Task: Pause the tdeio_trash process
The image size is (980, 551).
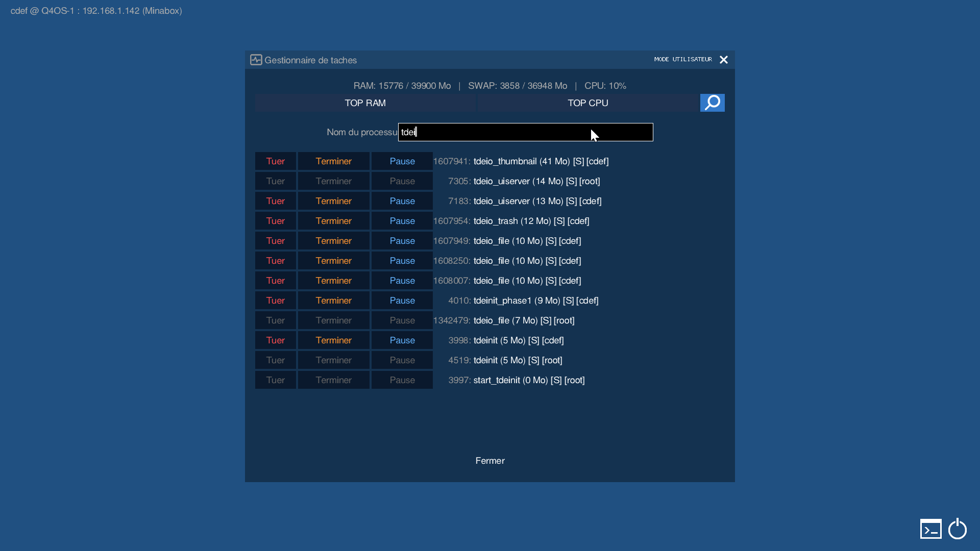Action: coord(402,221)
